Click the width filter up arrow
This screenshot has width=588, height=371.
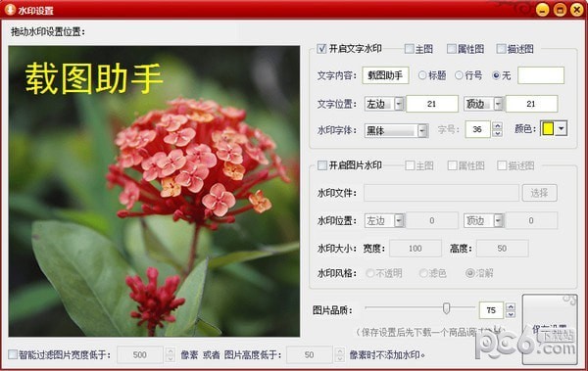171,350
